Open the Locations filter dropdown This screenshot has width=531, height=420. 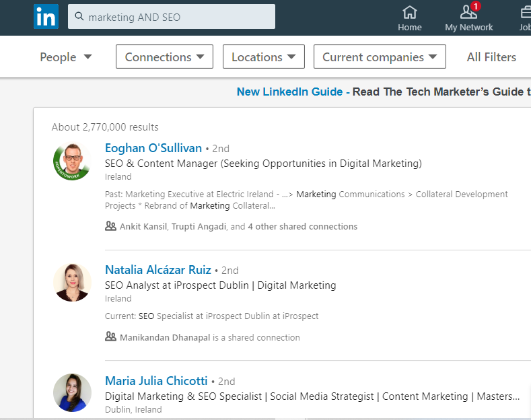pyautogui.click(x=263, y=57)
